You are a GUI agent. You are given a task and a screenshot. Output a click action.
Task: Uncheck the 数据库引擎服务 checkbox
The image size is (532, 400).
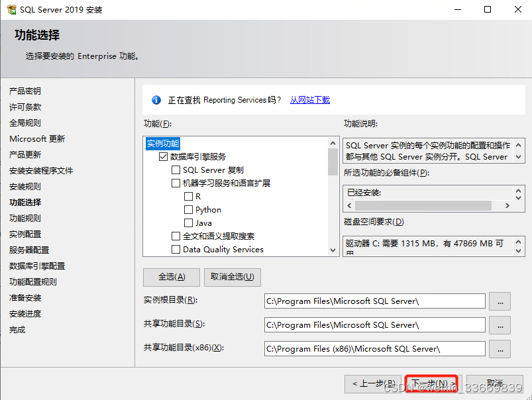click(163, 156)
